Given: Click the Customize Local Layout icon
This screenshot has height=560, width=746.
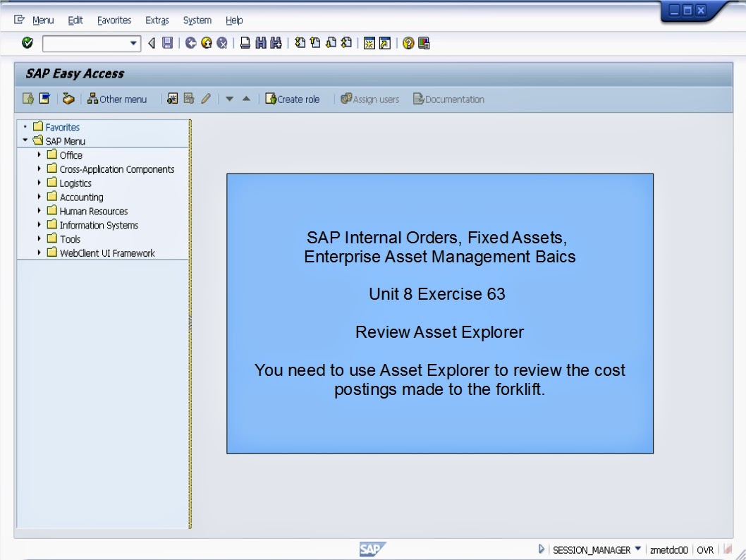Looking at the screenshot, I should [424, 43].
